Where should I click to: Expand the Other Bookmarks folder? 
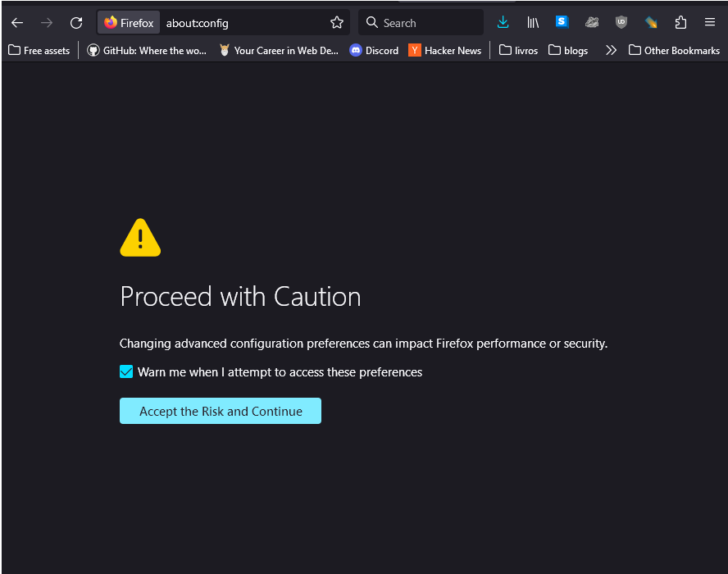pos(674,50)
